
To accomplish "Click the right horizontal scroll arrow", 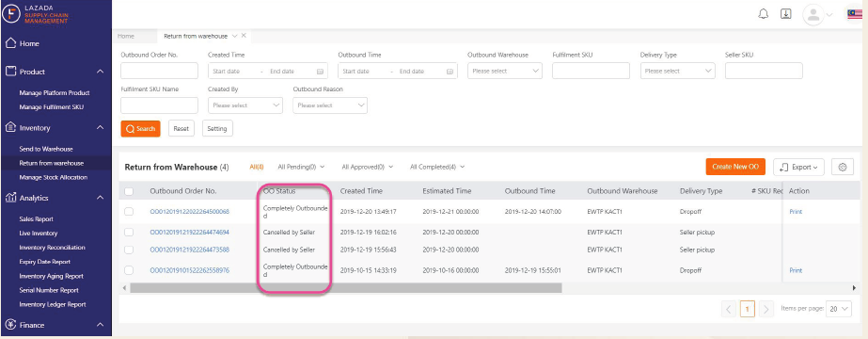I will pos(854,288).
